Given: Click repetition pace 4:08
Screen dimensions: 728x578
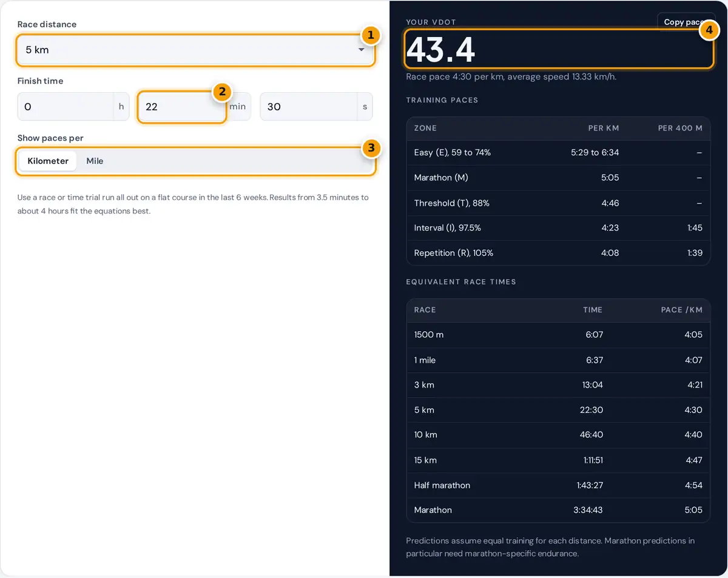Looking at the screenshot, I should point(610,253).
